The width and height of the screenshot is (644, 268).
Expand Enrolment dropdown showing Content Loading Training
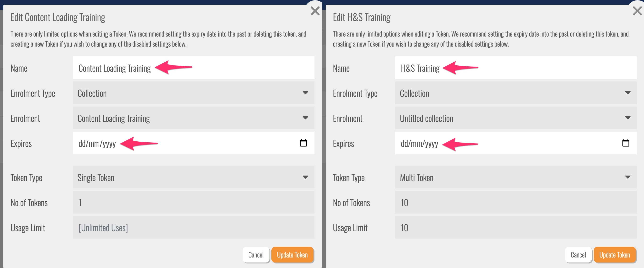[193, 118]
